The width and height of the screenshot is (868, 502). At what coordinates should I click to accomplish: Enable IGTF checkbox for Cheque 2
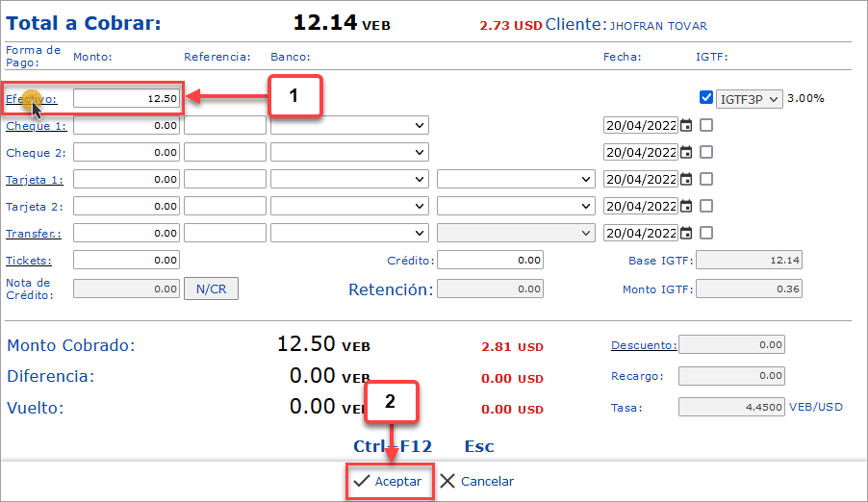pyautogui.click(x=705, y=152)
